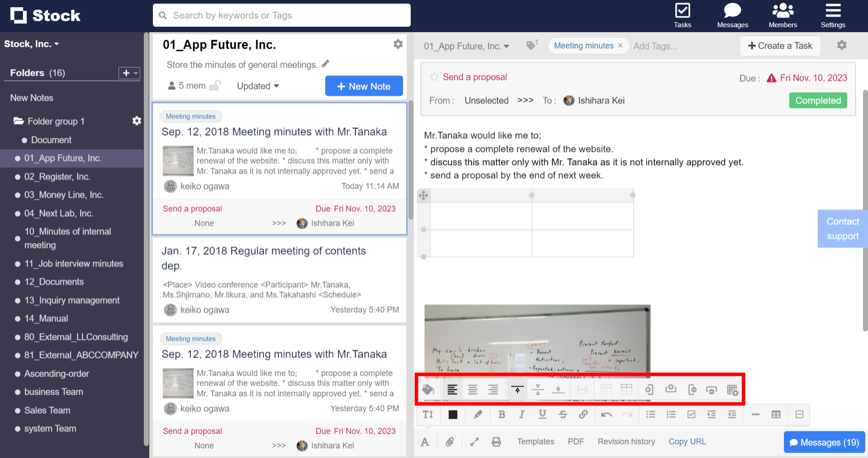The width and height of the screenshot is (868, 458).
Task: Click the print icon
Action: (x=496, y=442)
